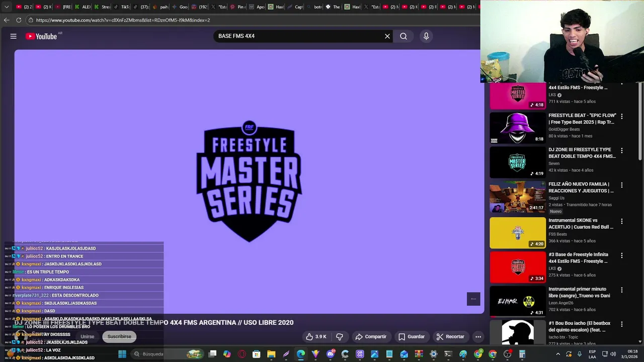Switch to the TikTok browser tab
This screenshot has width=644, height=362.
(122, 7)
